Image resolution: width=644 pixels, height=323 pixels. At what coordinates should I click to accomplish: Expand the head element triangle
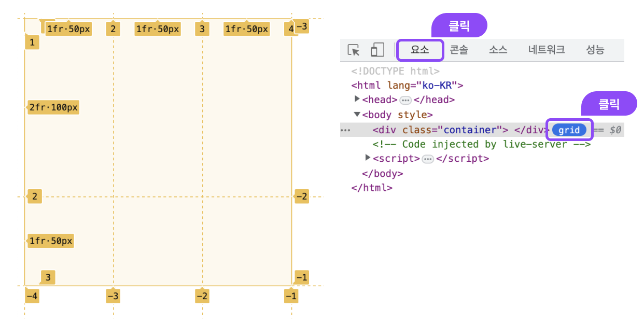[x=357, y=99]
